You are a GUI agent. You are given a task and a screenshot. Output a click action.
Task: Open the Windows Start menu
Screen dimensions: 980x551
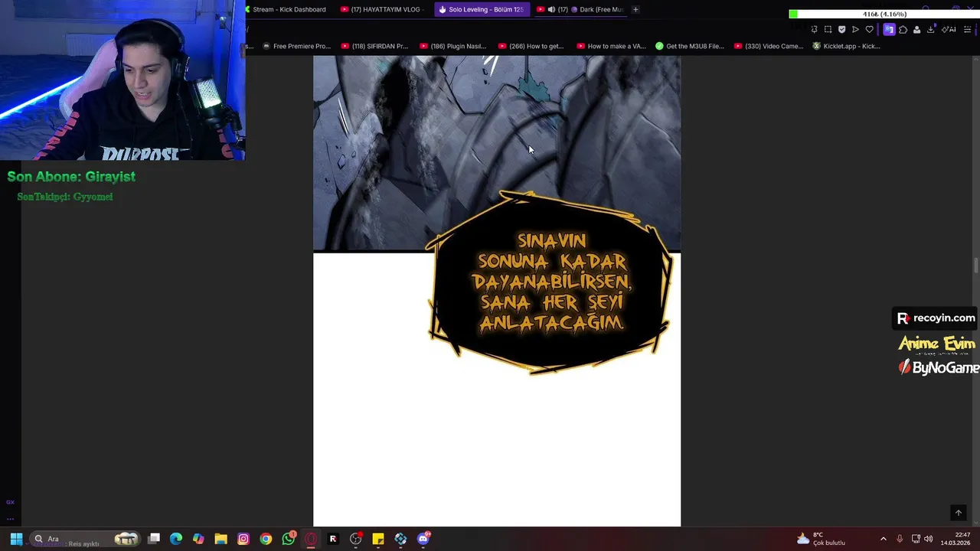[16, 539]
